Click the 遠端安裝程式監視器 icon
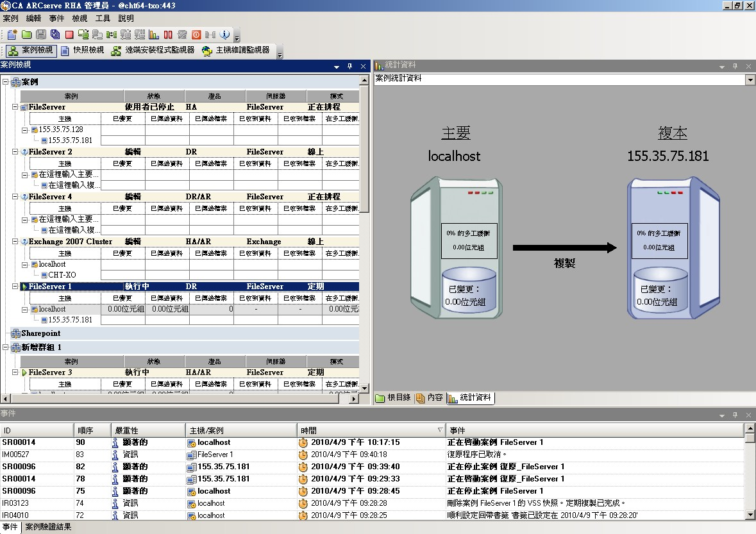This screenshot has height=534, width=756. [x=116, y=51]
